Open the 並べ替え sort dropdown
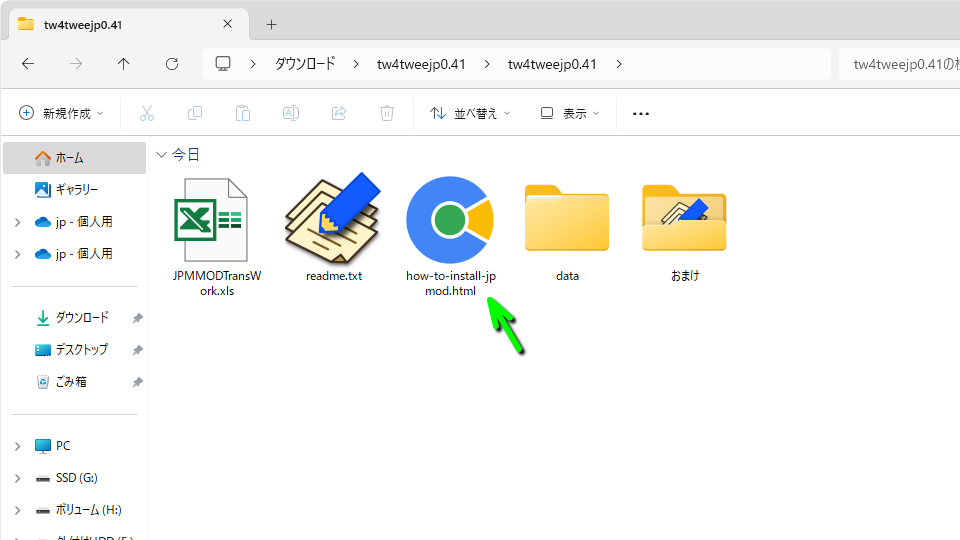This screenshot has width=960, height=540. tap(470, 113)
